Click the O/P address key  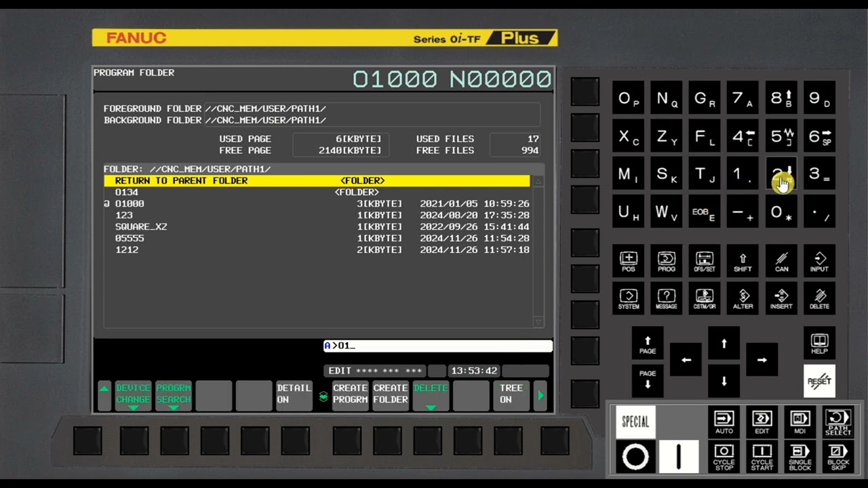pos(629,99)
